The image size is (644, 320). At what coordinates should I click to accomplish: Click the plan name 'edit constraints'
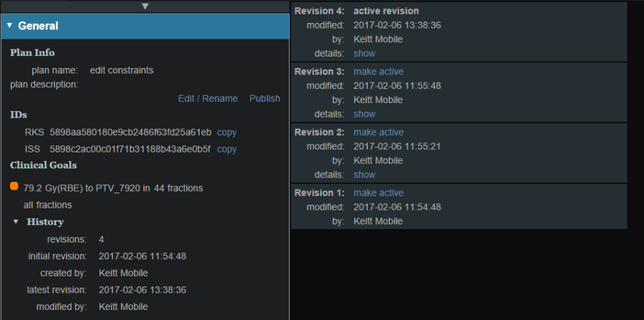click(122, 71)
